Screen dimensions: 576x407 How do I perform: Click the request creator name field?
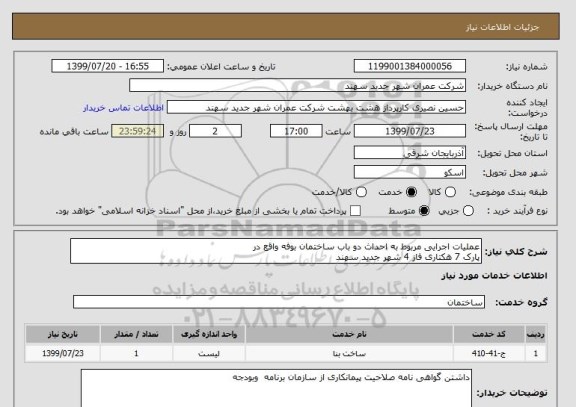[316, 108]
